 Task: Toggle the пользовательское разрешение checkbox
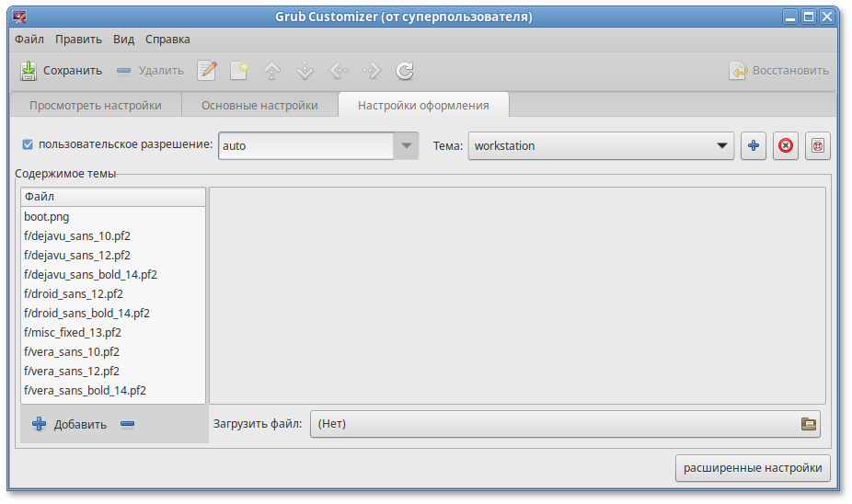28,144
